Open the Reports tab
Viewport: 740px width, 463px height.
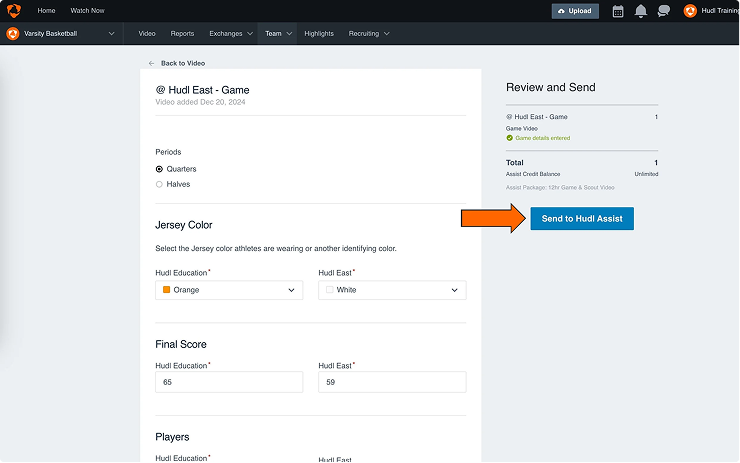pyautogui.click(x=182, y=34)
